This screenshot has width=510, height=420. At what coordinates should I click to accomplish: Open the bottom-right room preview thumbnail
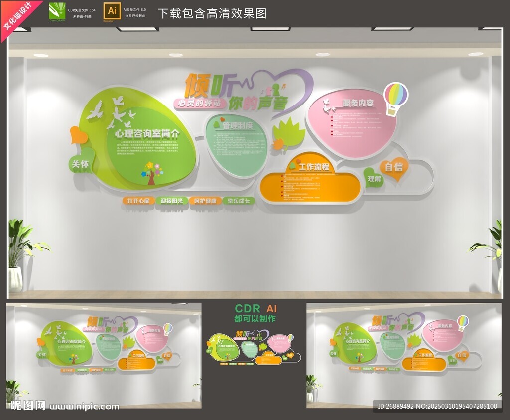coord(404,355)
